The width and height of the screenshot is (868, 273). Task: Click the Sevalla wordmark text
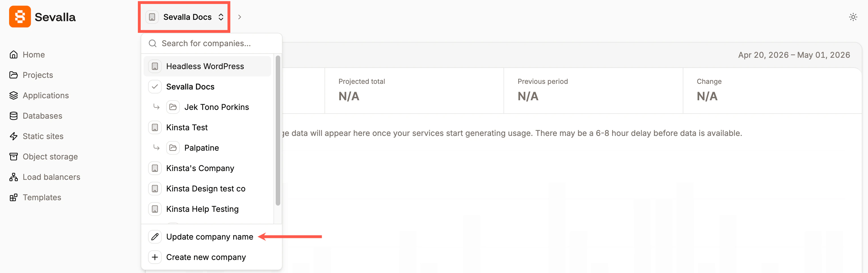55,17
